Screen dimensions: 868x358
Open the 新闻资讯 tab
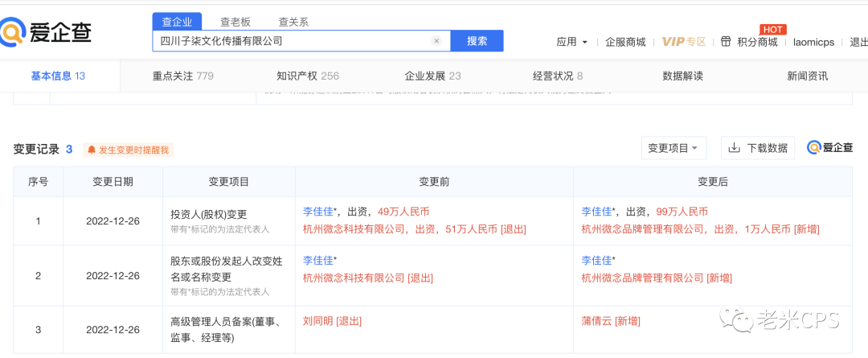point(808,76)
